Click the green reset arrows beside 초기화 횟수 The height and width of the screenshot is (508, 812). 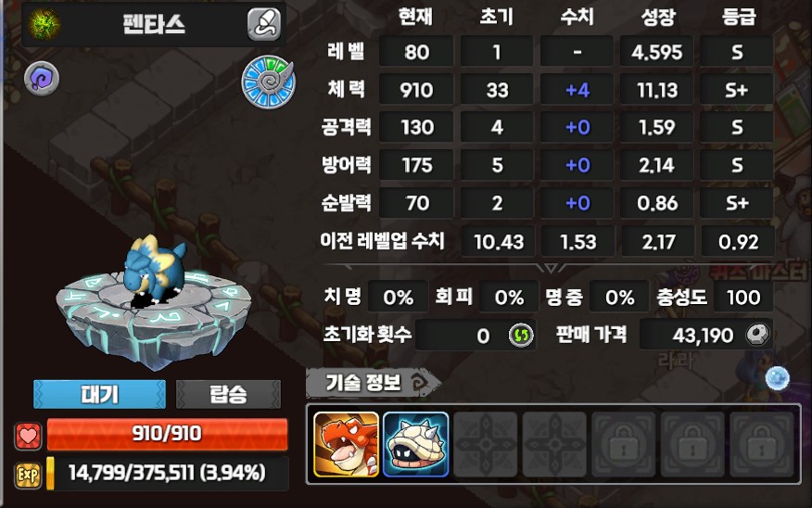coord(521,336)
